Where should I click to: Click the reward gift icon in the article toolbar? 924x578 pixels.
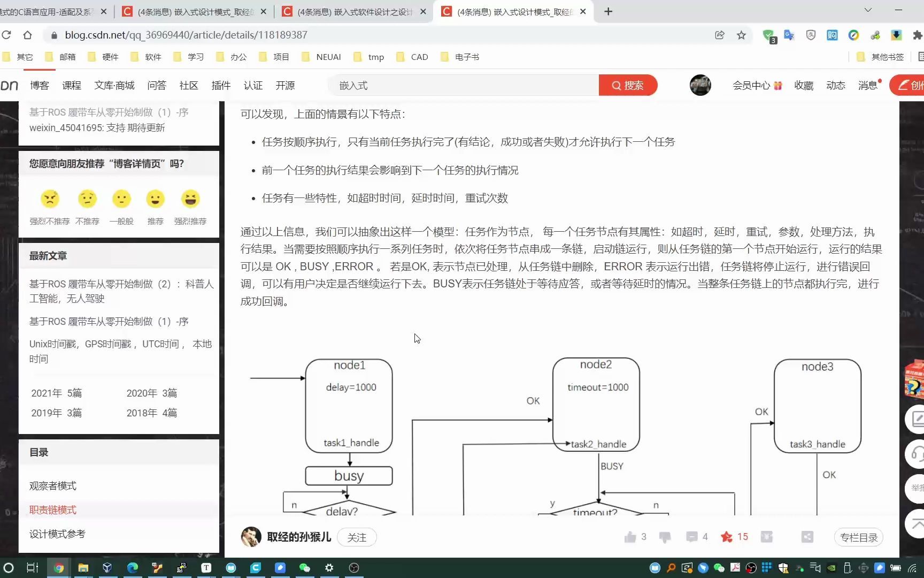tap(767, 537)
